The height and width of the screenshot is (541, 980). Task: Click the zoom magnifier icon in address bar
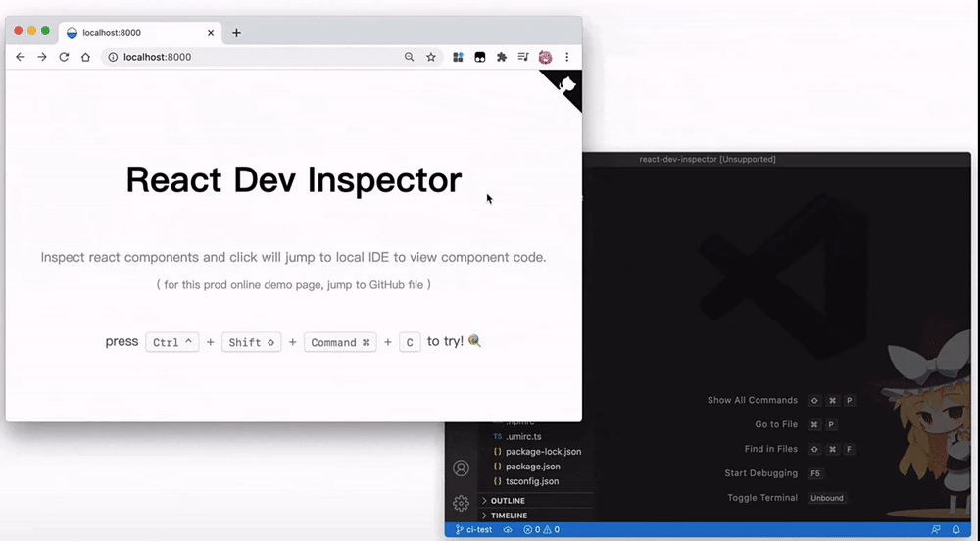409,57
